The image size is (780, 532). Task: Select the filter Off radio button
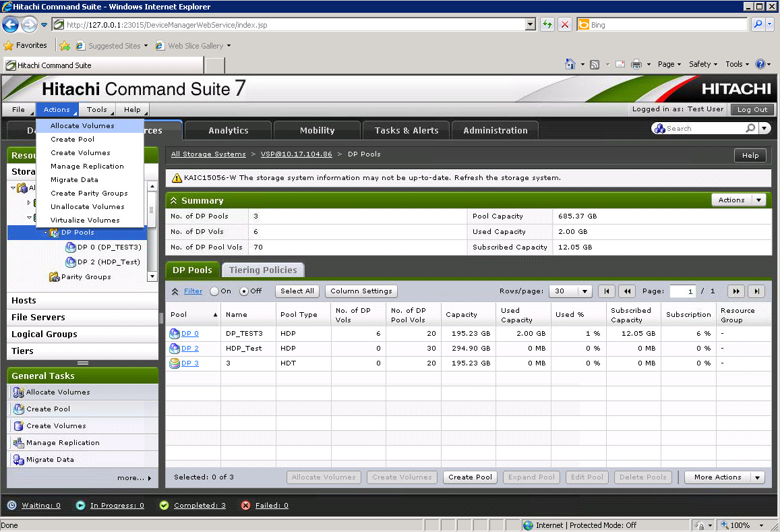click(x=244, y=291)
